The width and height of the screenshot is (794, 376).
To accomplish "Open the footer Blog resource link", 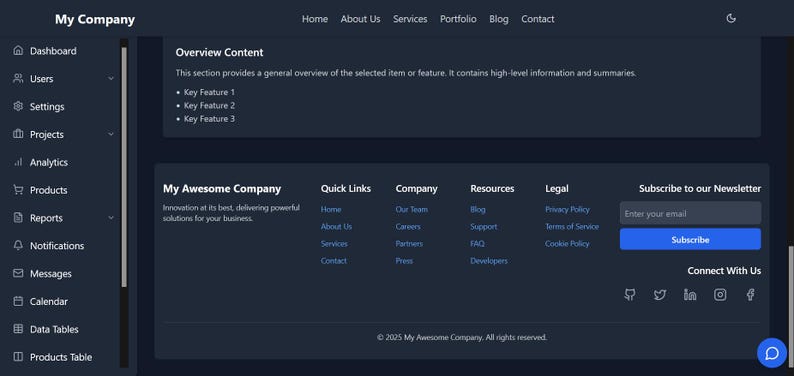I will (478, 210).
